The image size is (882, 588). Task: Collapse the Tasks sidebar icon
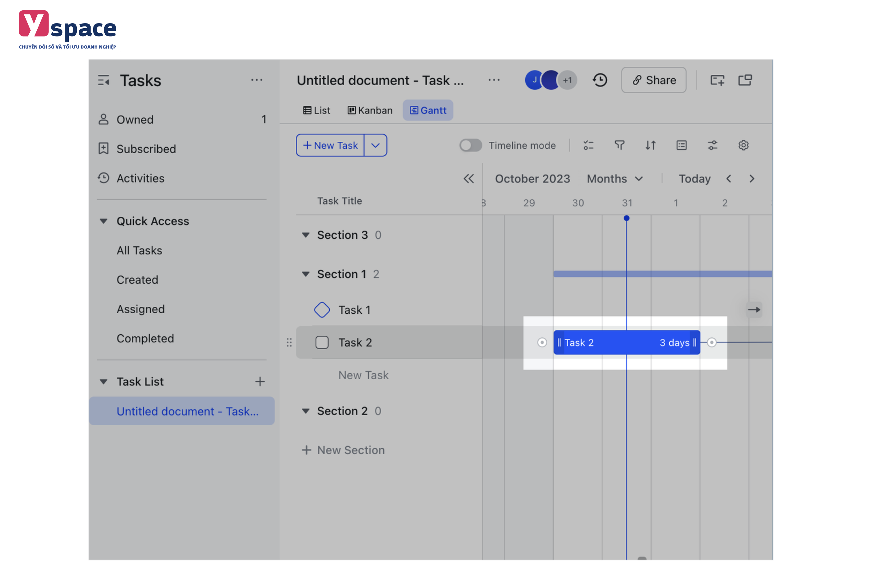point(103,80)
